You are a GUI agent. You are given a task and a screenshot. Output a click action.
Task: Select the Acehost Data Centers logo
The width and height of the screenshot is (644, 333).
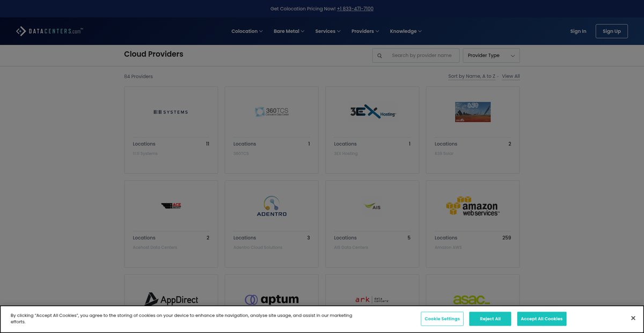tap(171, 206)
